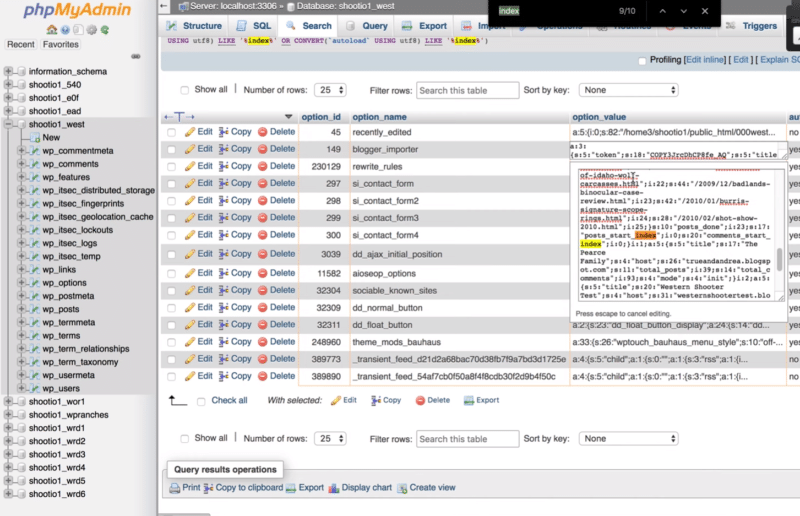The height and width of the screenshot is (516, 800).
Task: Click table icon next to wp_posts
Action: (35, 309)
